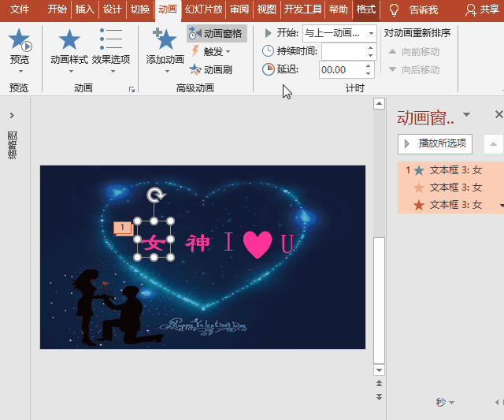Click the Duration (持续时间) input field
The height and width of the screenshot is (420, 504).
click(343, 51)
